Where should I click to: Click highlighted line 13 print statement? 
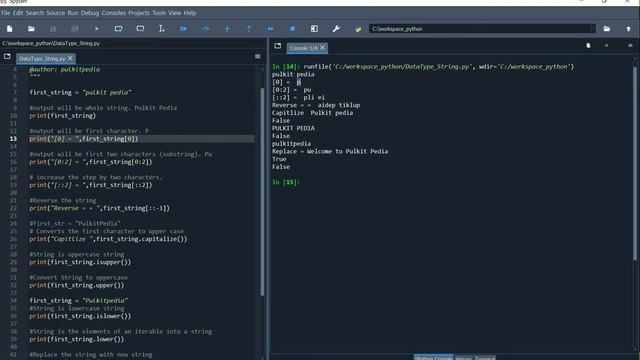coord(84,139)
